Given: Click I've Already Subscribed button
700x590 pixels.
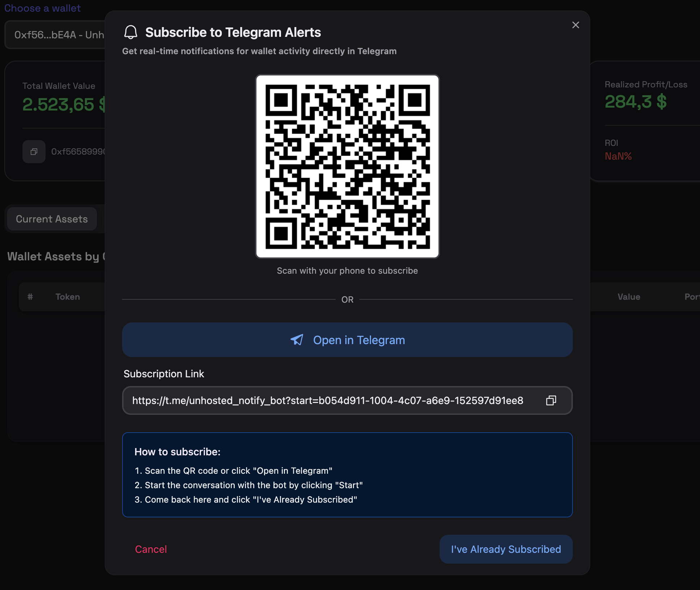Looking at the screenshot, I should click(506, 549).
